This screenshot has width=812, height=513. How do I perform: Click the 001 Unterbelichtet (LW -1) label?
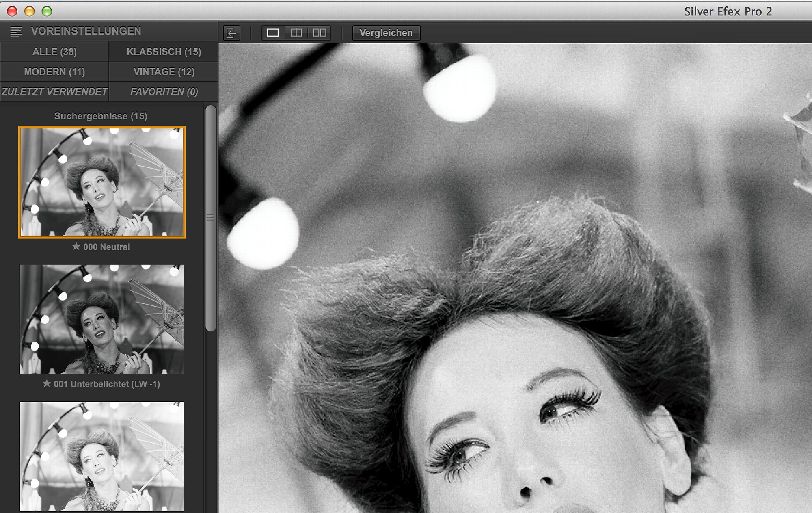pyautogui.click(x=107, y=384)
